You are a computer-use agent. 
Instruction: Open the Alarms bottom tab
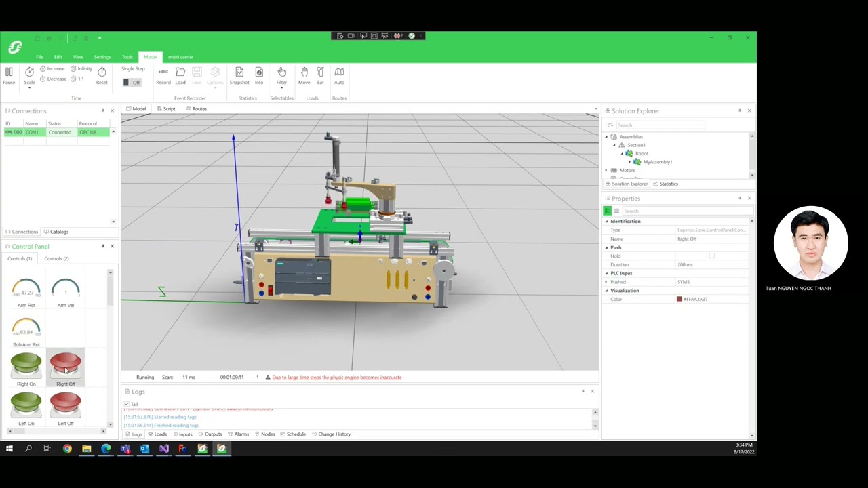click(x=238, y=434)
